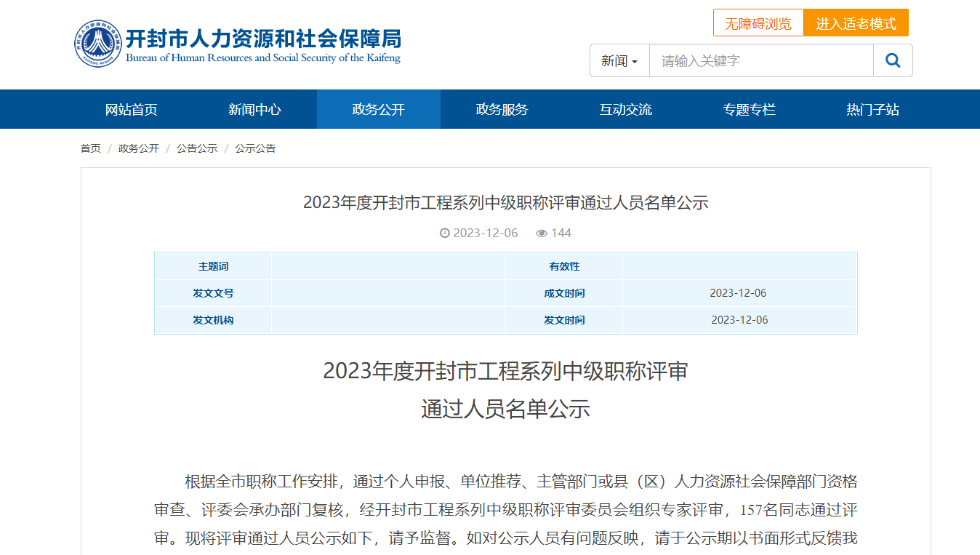The image size is (980, 555).
Task: Select the 政务公开 navigation tab
Action: [379, 110]
